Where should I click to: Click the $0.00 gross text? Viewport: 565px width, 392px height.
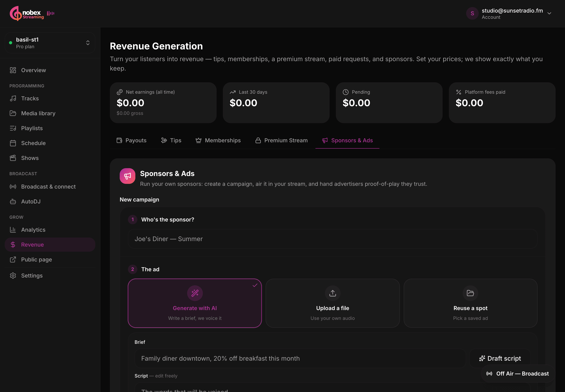pyautogui.click(x=130, y=113)
